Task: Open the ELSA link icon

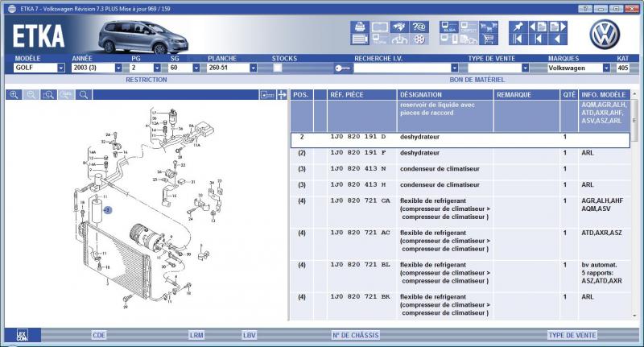Action: click(x=449, y=27)
